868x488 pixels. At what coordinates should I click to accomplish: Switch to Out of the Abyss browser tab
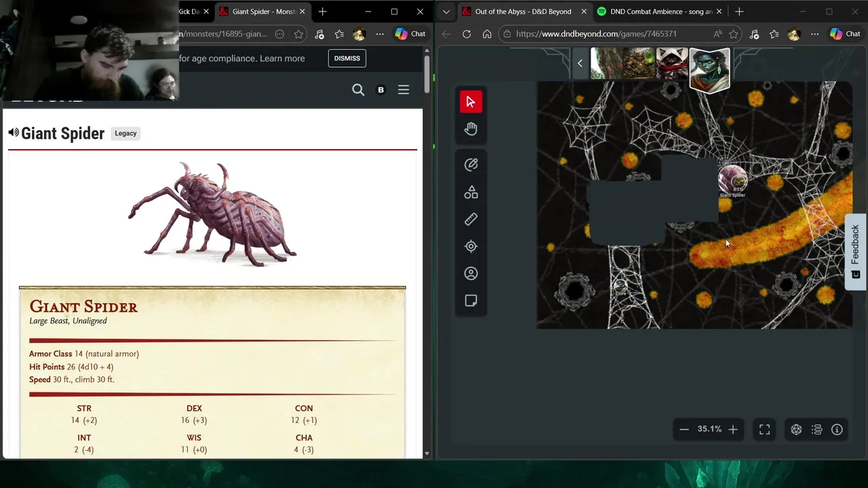[x=524, y=12]
